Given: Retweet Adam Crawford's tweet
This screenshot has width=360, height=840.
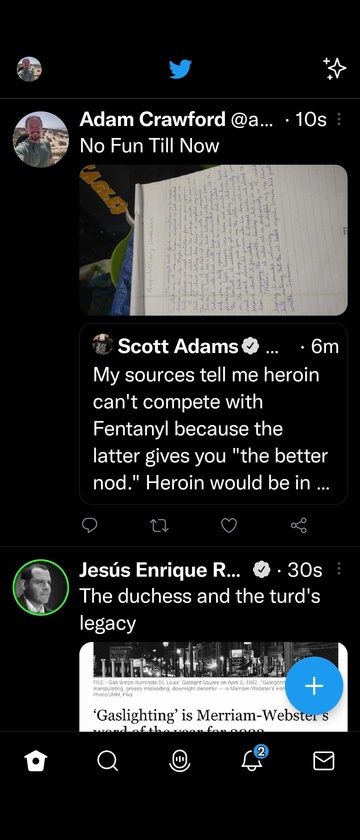Looking at the screenshot, I should click(x=159, y=526).
